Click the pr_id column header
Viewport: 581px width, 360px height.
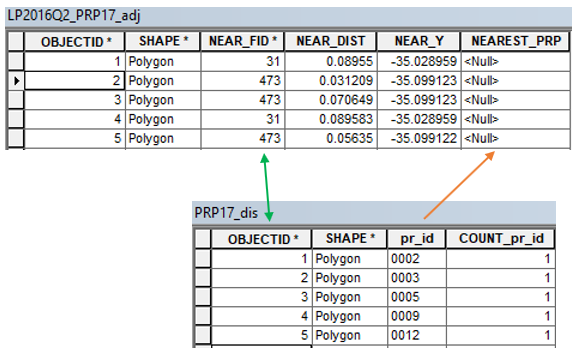[x=416, y=239]
